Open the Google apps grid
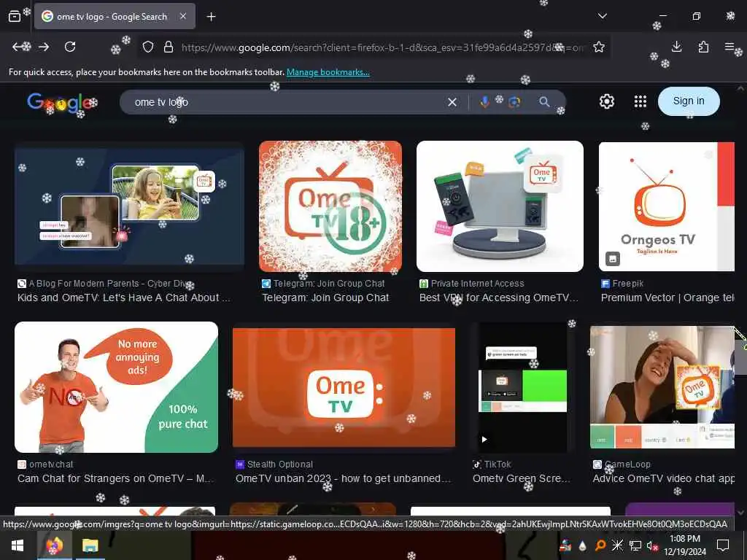Screen dimensions: 747x560 click(x=640, y=101)
